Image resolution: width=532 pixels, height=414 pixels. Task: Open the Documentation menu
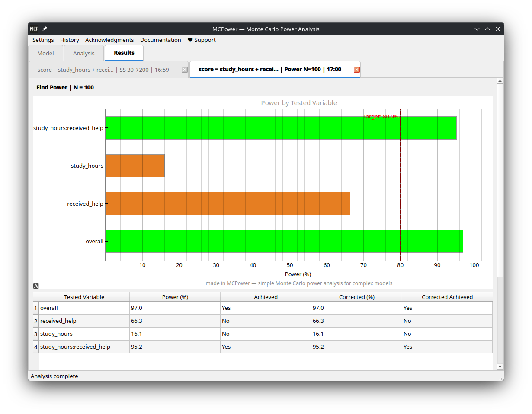pos(160,40)
